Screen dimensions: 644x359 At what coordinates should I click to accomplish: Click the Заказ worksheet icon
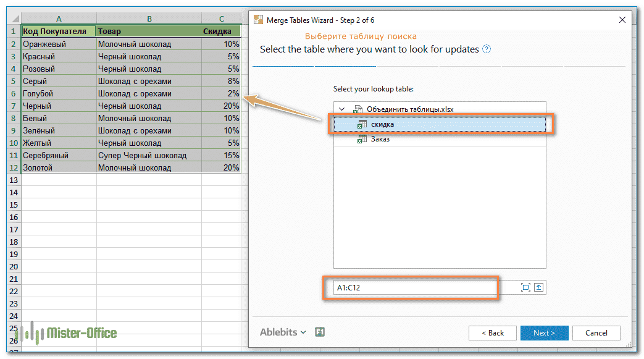362,139
